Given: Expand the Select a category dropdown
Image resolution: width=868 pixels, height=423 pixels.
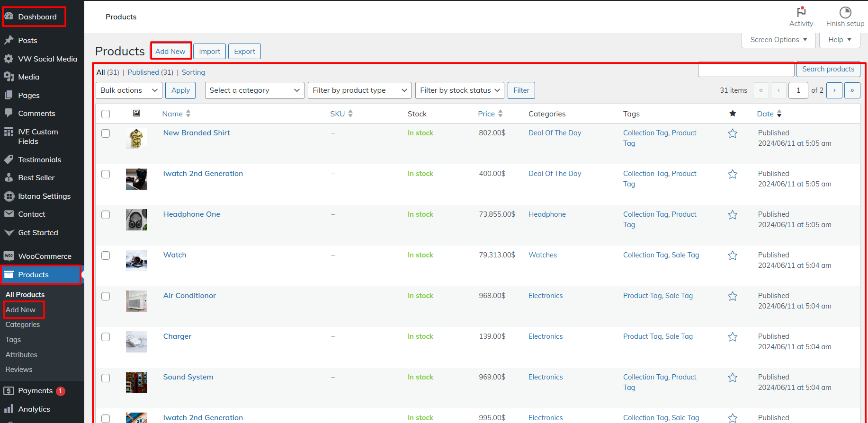Looking at the screenshot, I should click(x=254, y=90).
